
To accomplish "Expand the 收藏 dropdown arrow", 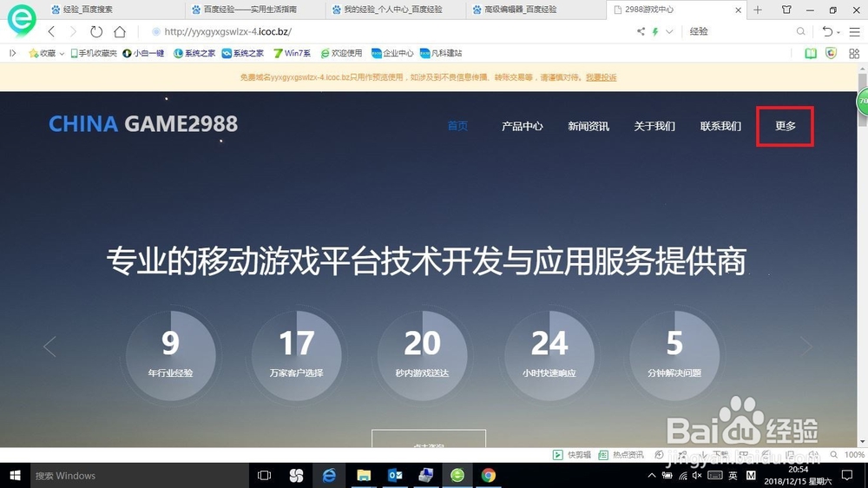I will 62,54.
